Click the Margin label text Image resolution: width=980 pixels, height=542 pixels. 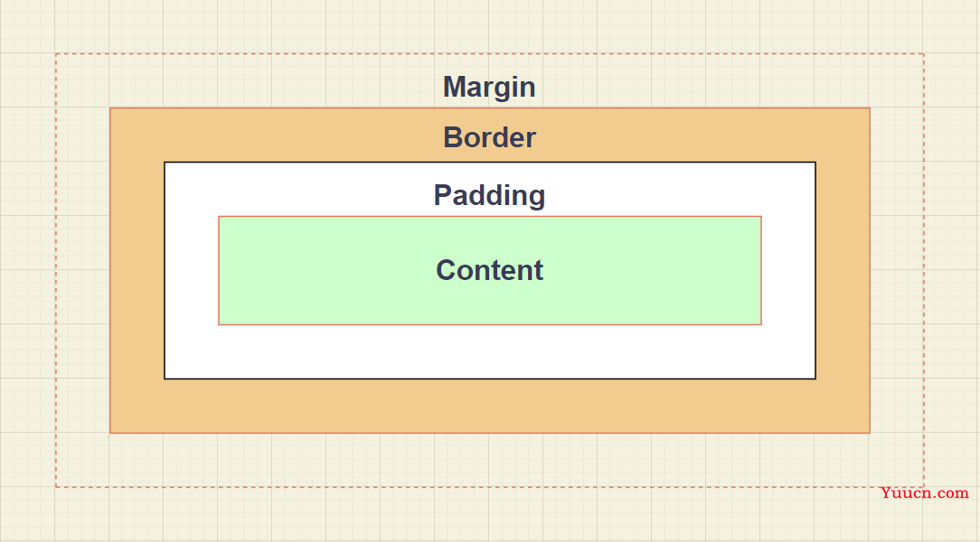(489, 87)
